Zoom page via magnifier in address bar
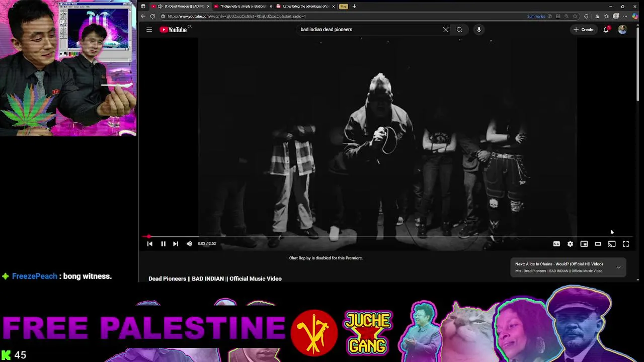The height and width of the screenshot is (362, 644). tap(567, 16)
